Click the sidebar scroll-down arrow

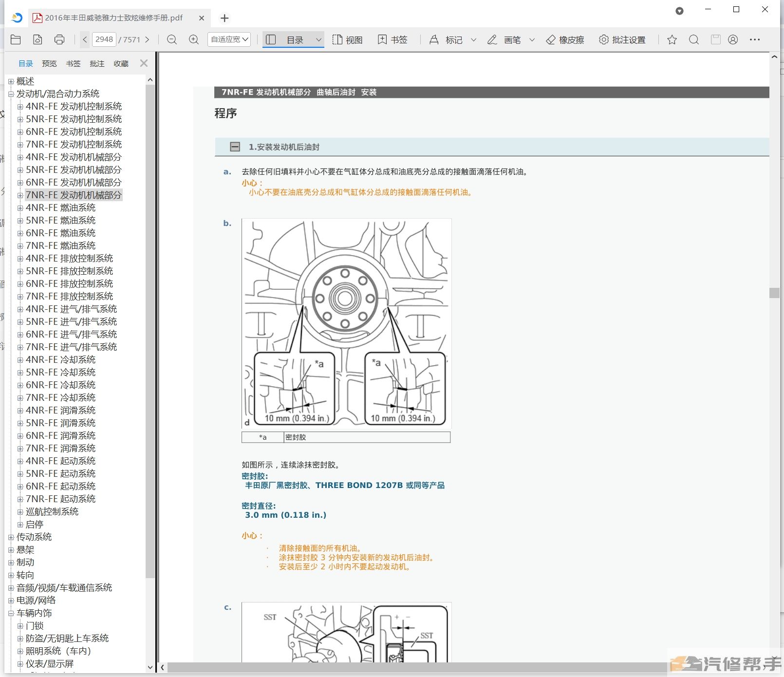pyautogui.click(x=150, y=667)
